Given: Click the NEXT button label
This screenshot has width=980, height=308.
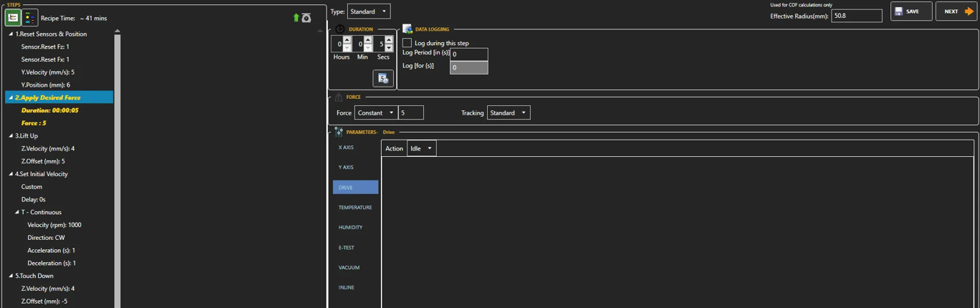Looking at the screenshot, I should point(951,11).
